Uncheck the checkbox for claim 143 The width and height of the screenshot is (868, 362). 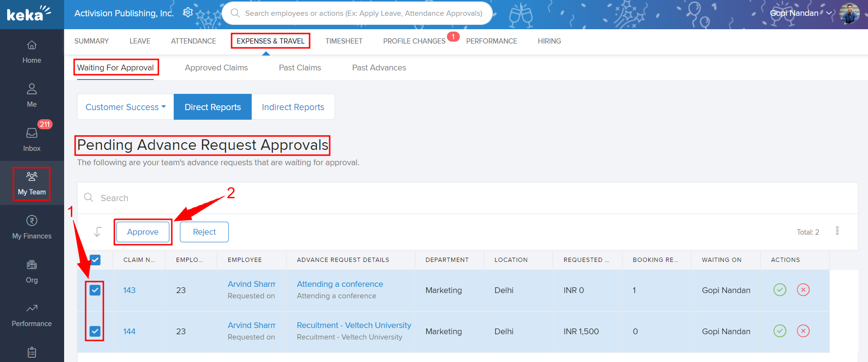(95, 290)
